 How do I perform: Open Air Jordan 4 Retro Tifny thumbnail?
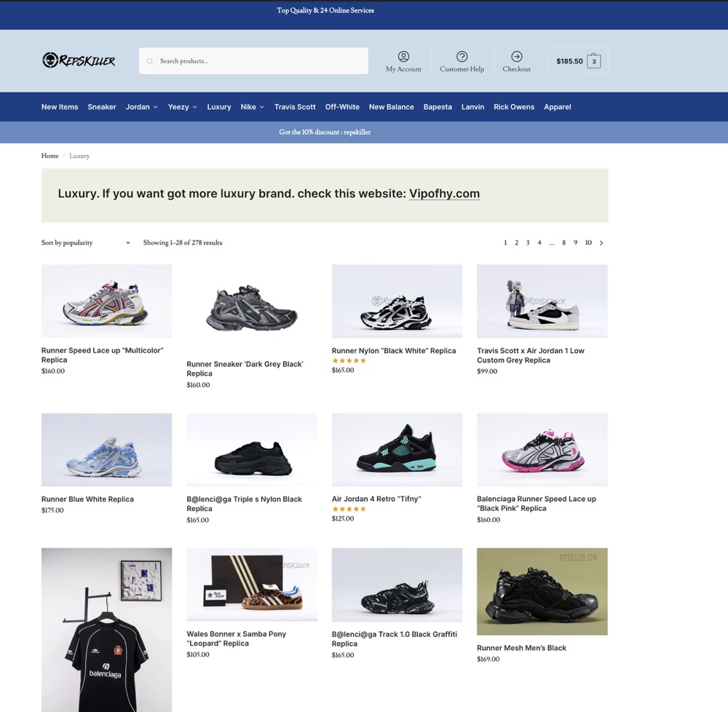pos(397,450)
